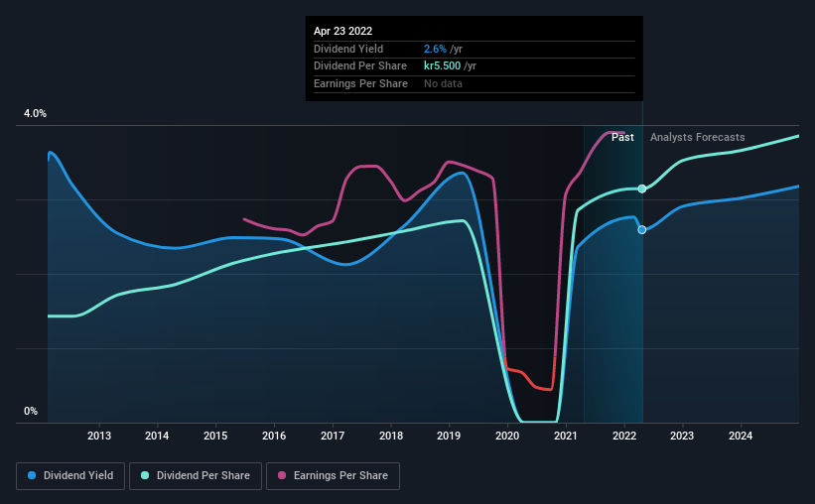Click the Analysts Forecasts label
Image resolution: width=815 pixels, height=504 pixels.
tap(697, 137)
